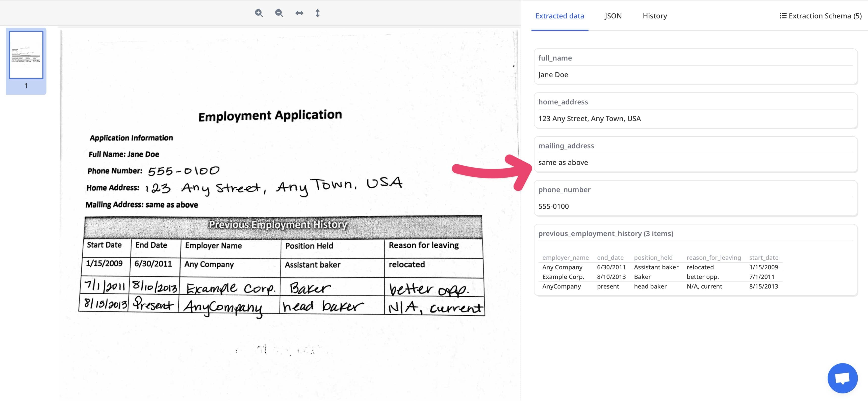
Task: Fit the document to page height
Action: point(317,13)
